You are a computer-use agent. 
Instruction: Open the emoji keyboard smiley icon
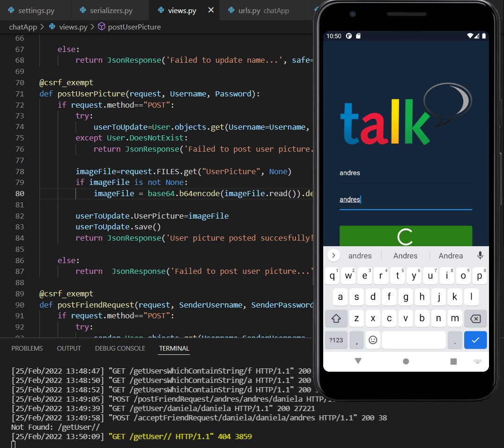coord(373,340)
